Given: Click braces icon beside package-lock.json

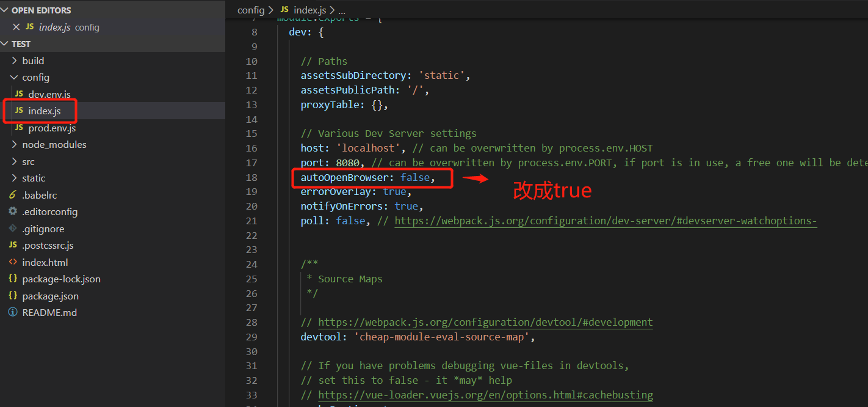Looking at the screenshot, I should pyautogui.click(x=13, y=279).
